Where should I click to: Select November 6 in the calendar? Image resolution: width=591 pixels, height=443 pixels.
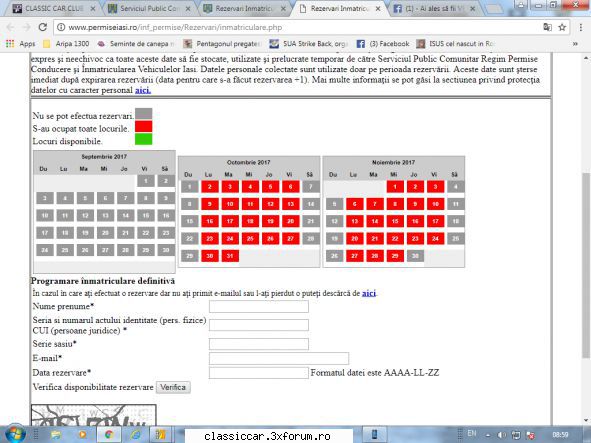tap(355, 204)
